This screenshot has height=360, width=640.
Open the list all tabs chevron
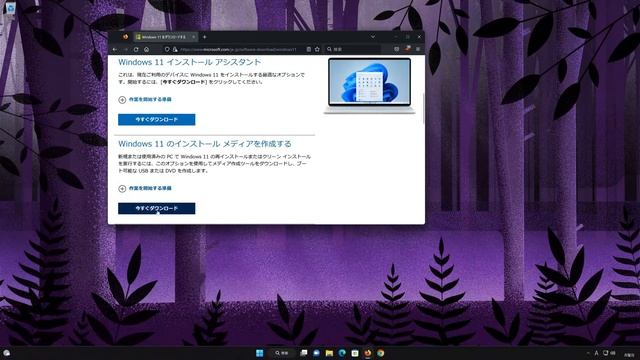pos(373,37)
